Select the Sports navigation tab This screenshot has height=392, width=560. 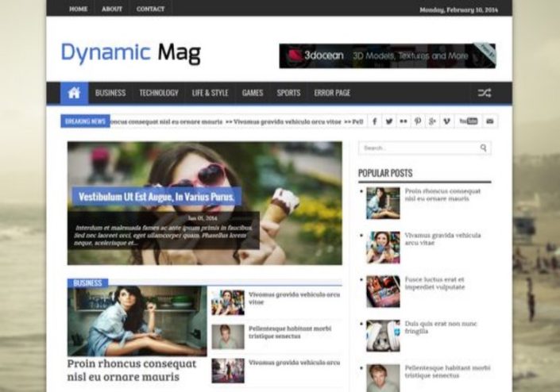tap(288, 93)
